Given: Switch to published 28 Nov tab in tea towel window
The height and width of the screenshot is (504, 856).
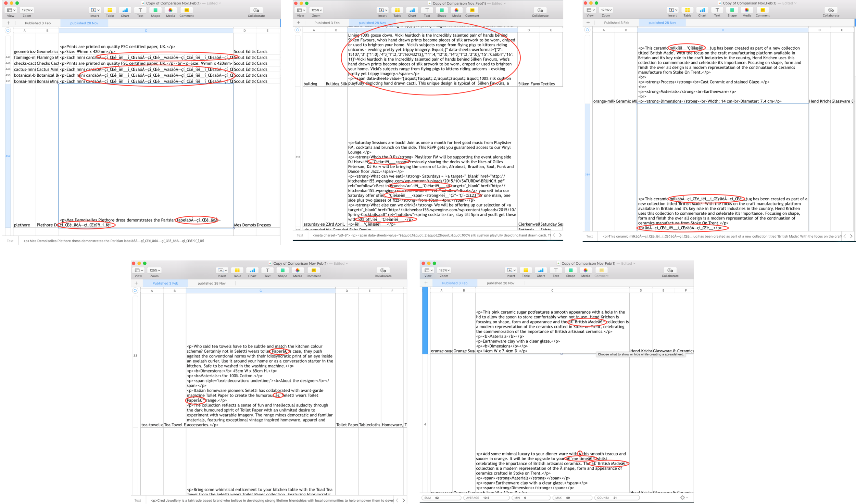Looking at the screenshot, I should (x=212, y=283).
